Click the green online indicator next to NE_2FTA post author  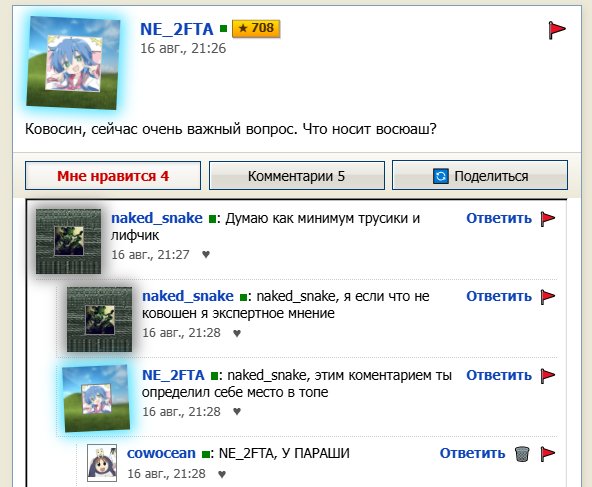pyautogui.click(x=224, y=28)
